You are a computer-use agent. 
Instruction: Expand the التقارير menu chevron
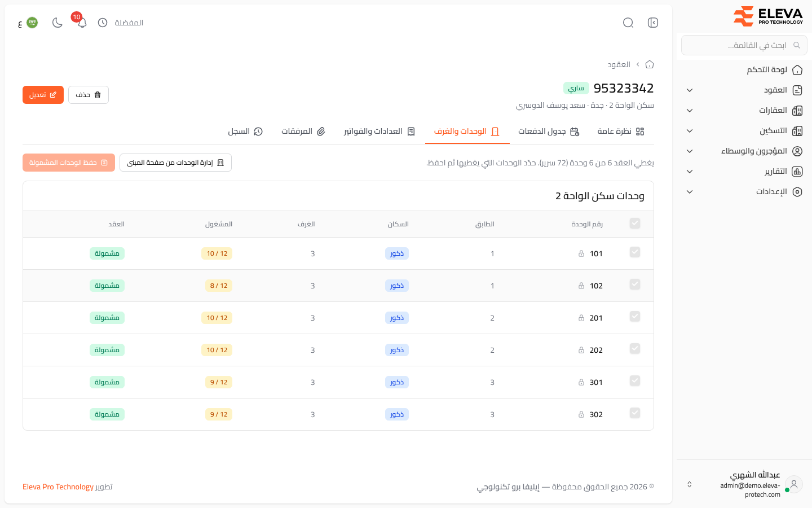[690, 172]
